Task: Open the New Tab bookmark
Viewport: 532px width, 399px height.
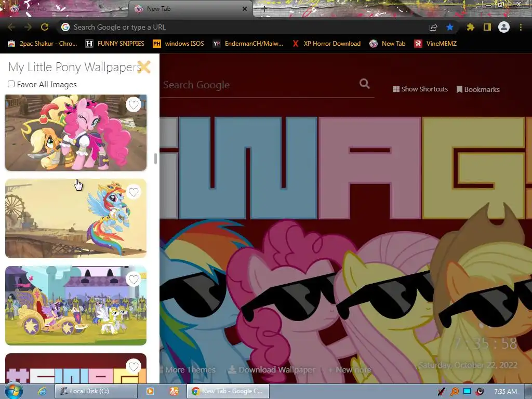Action: coord(388,44)
